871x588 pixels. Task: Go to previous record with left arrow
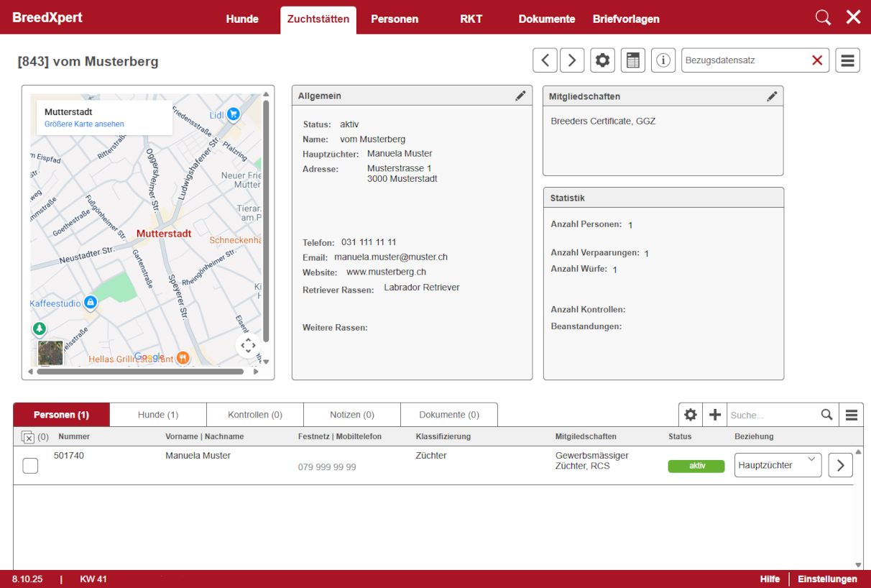[545, 60]
